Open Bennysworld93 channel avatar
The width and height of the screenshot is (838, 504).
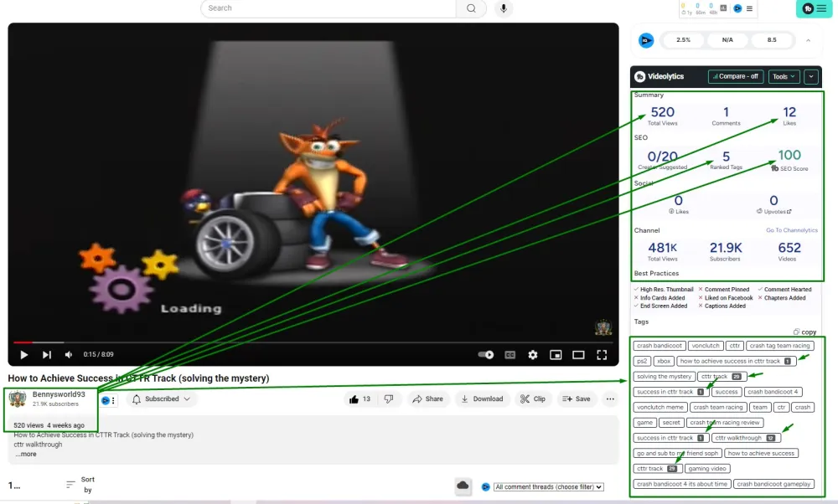pyautogui.click(x=18, y=399)
